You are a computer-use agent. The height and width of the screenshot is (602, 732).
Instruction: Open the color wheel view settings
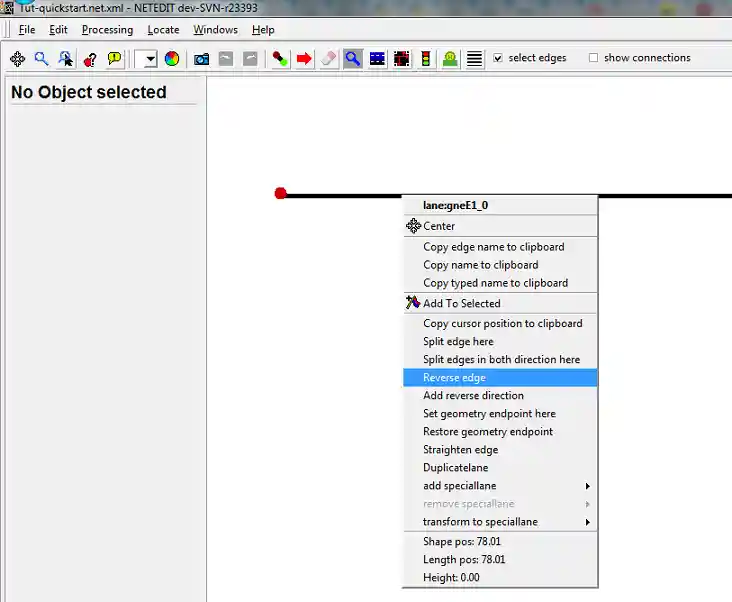pyautogui.click(x=172, y=59)
